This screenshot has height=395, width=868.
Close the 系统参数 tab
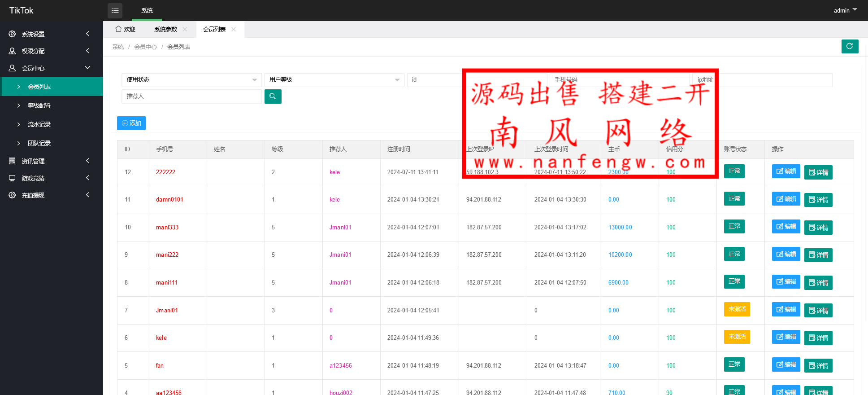(185, 29)
